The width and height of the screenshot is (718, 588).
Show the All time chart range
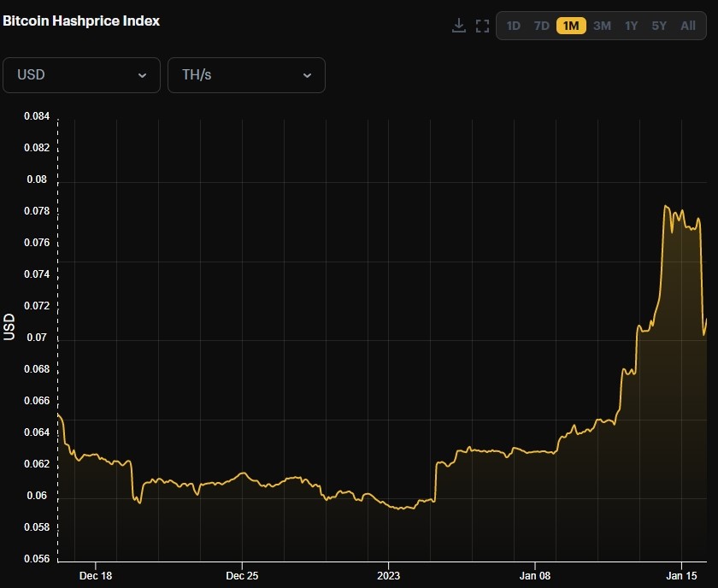[688, 26]
